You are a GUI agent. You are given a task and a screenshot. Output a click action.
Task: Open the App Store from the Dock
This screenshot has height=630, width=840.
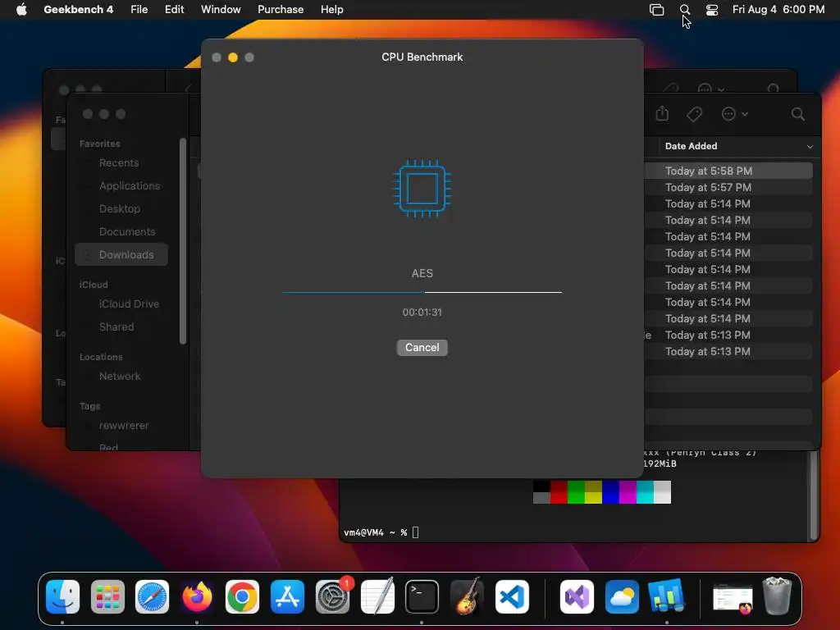[287, 597]
